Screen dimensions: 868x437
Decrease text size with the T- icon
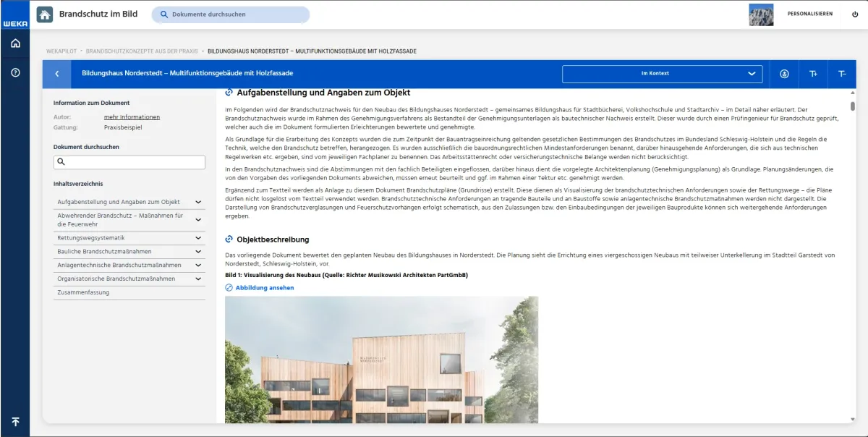coord(842,74)
